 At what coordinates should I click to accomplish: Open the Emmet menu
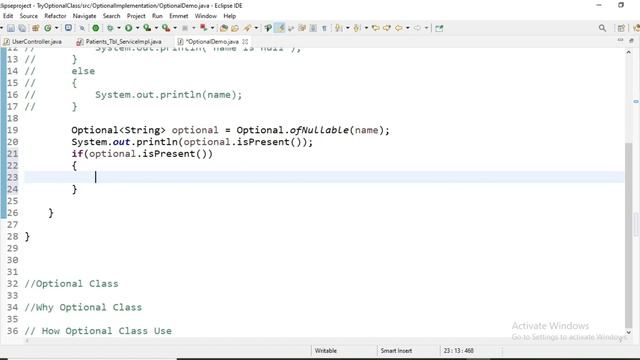pyautogui.click(x=179, y=16)
